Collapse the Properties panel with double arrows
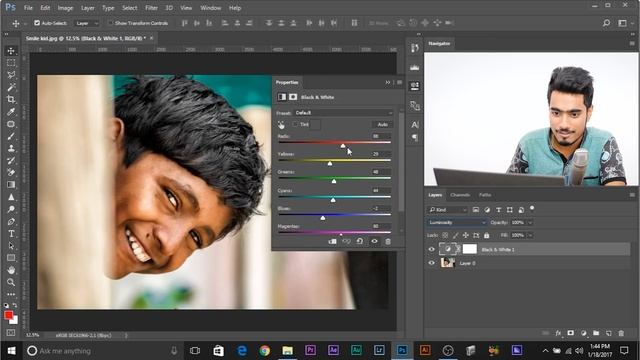The height and width of the screenshot is (360, 640). tap(387, 82)
